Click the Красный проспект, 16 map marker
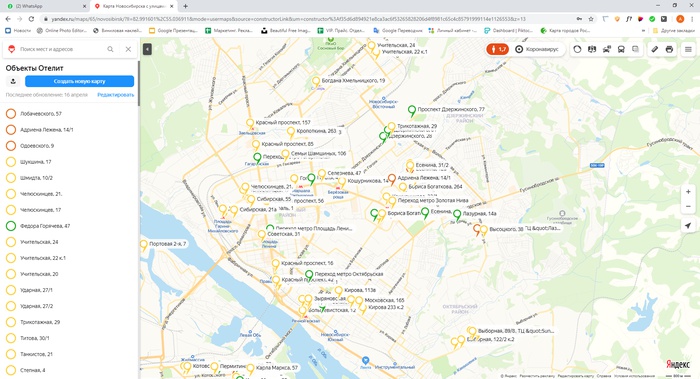The height and width of the screenshot is (379, 700). (276, 264)
